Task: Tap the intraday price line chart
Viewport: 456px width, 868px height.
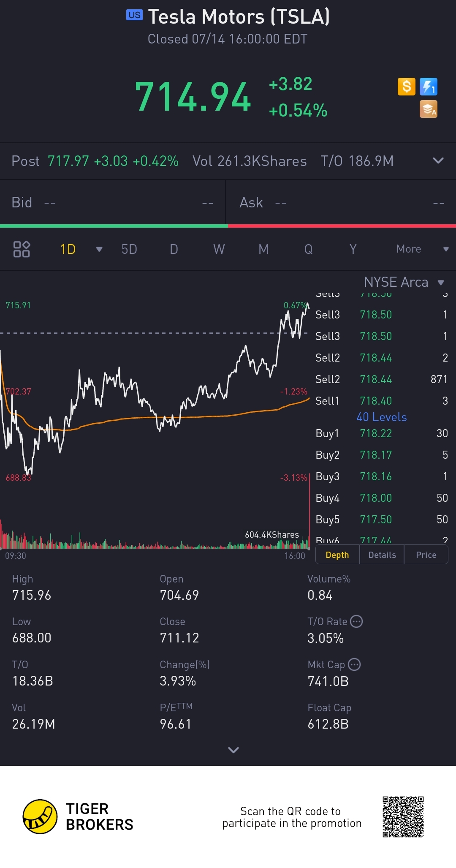Action: (x=155, y=389)
